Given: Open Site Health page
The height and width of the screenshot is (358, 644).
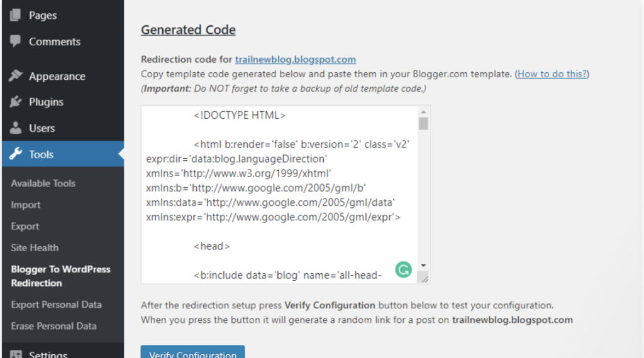Looking at the screenshot, I should coord(35,247).
